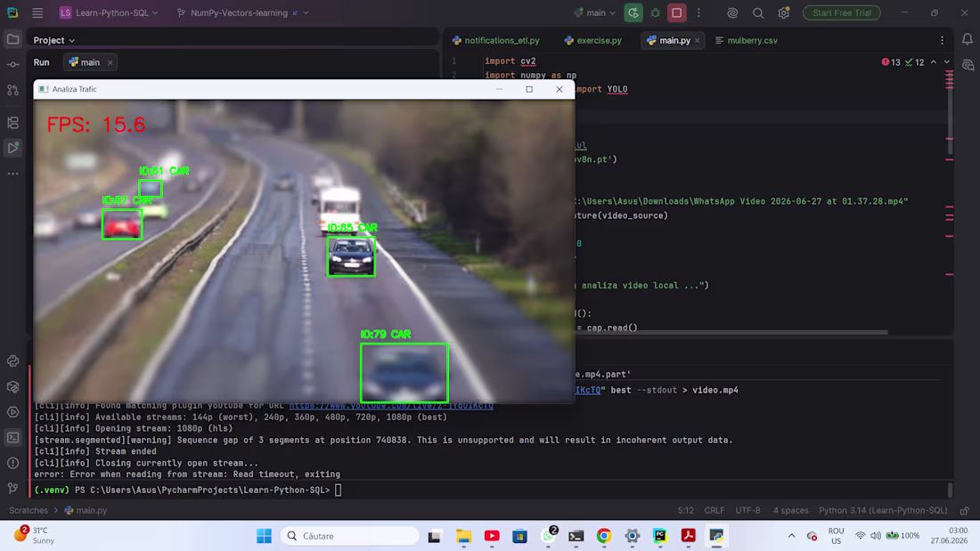Open Google Chrome from taskbar
Viewport: 980px width, 551px height.
tap(604, 536)
